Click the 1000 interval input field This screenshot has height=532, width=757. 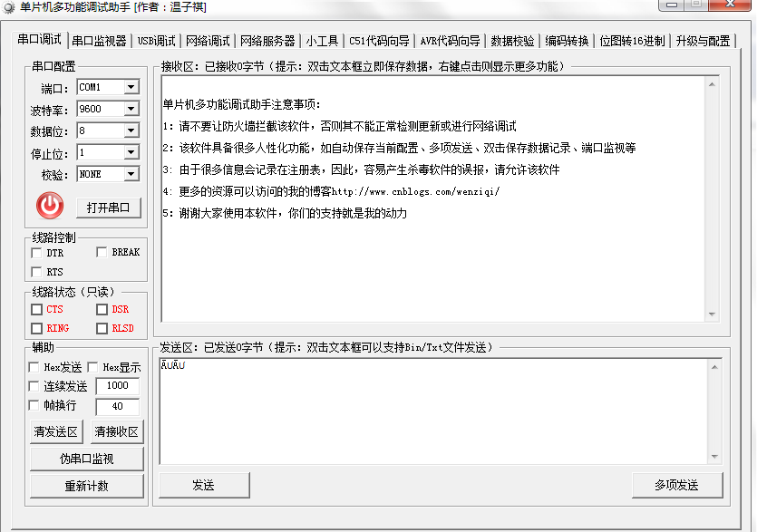click(117, 386)
